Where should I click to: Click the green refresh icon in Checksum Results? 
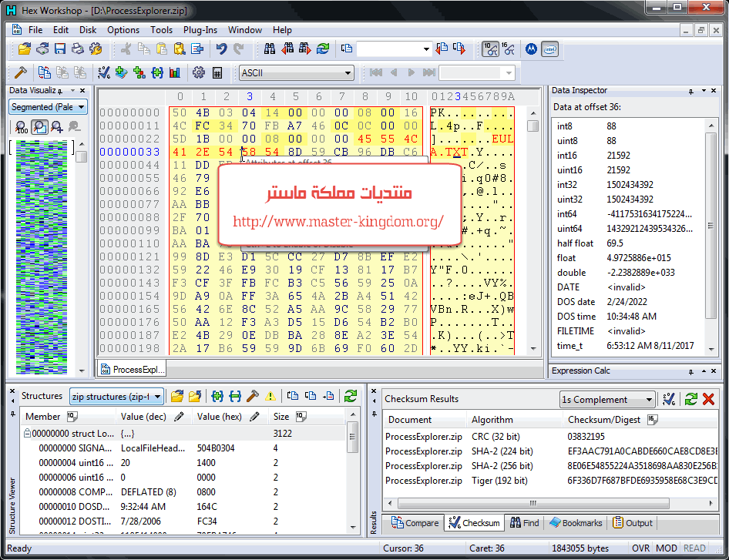(x=691, y=399)
